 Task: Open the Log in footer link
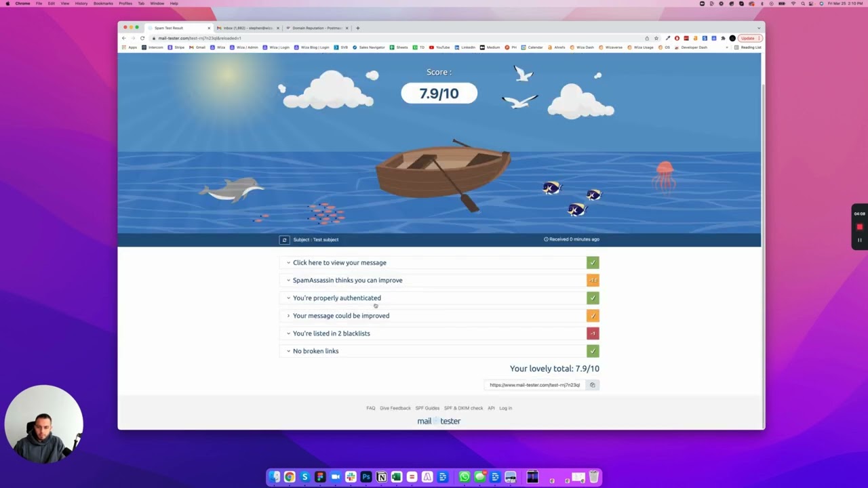tap(505, 408)
